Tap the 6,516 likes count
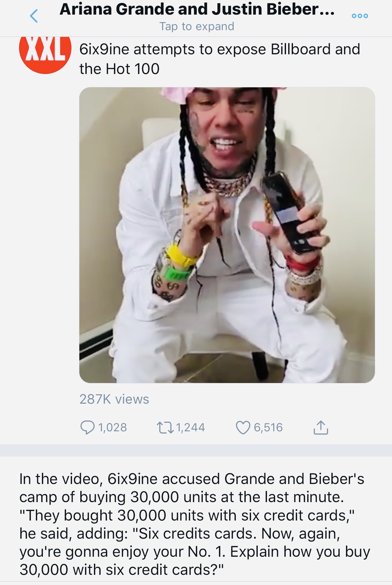This screenshot has height=585, width=392. [268, 427]
